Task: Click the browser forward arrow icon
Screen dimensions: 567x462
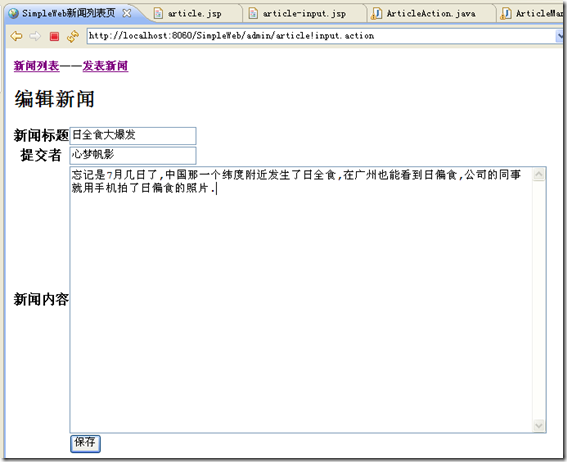Action: [x=35, y=36]
